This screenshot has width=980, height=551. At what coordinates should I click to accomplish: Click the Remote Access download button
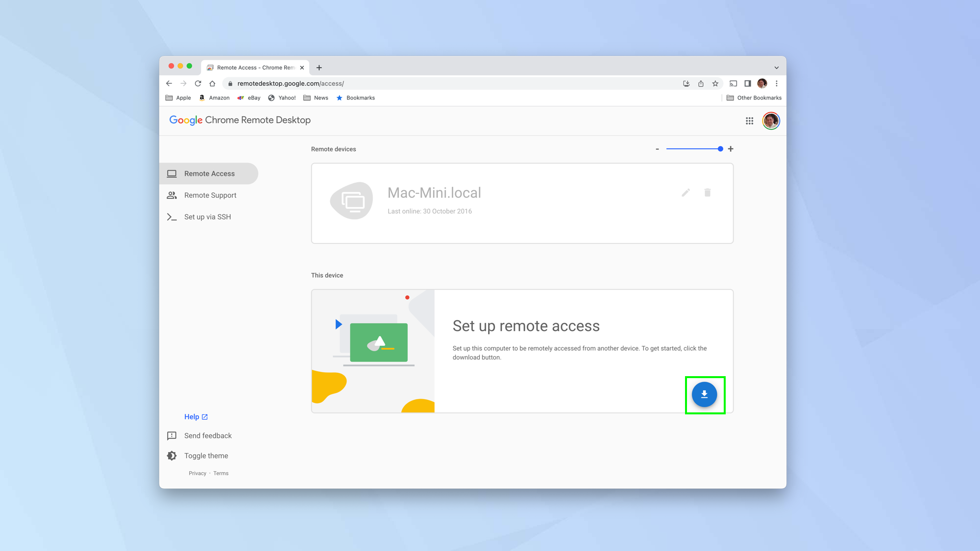pyautogui.click(x=705, y=395)
